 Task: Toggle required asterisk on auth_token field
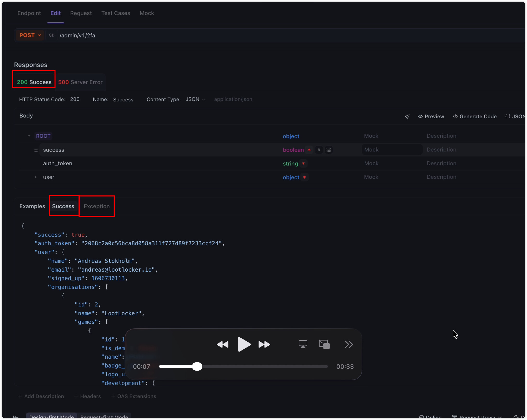[303, 163]
